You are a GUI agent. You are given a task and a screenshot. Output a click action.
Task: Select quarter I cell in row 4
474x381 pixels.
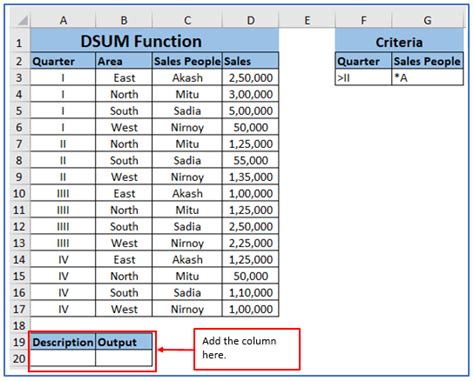[x=63, y=94]
